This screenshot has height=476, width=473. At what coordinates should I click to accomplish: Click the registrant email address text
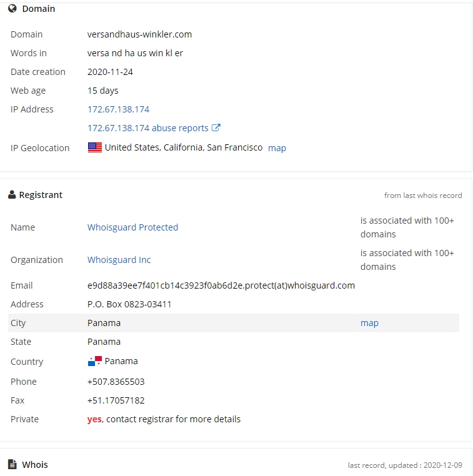221,285
